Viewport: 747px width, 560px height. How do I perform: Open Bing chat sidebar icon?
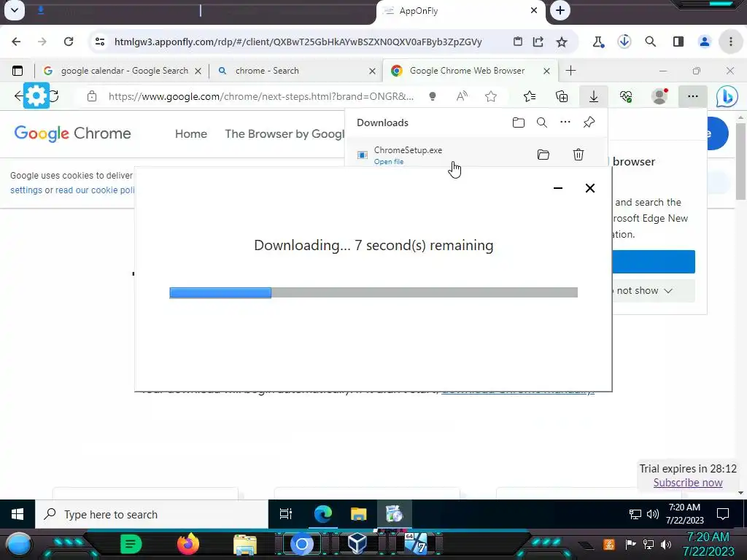point(727,97)
